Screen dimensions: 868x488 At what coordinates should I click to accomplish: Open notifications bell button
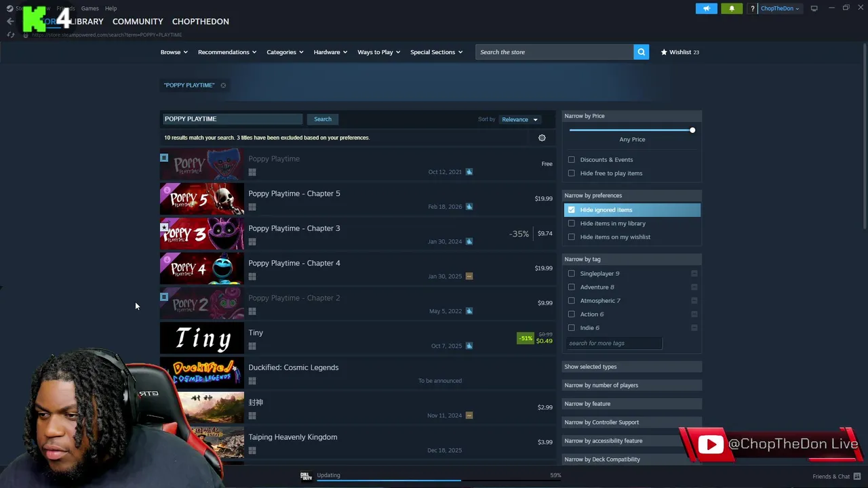(732, 8)
